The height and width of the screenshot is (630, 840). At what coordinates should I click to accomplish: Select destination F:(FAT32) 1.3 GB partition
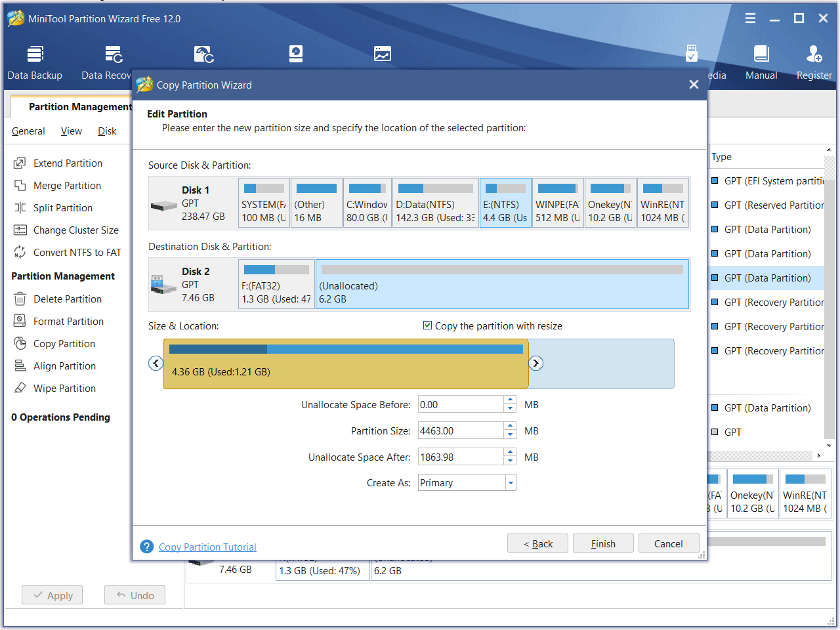tap(276, 284)
